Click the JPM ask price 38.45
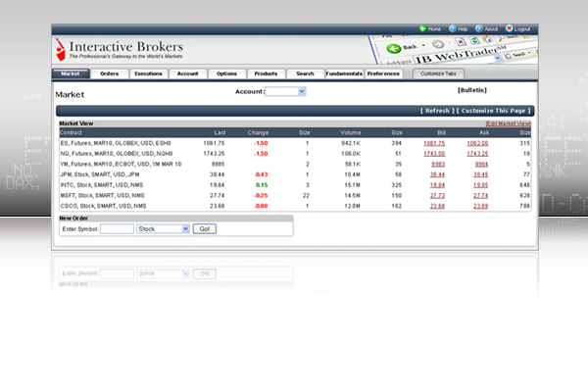The width and height of the screenshot is (588, 392). pyautogui.click(x=480, y=174)
